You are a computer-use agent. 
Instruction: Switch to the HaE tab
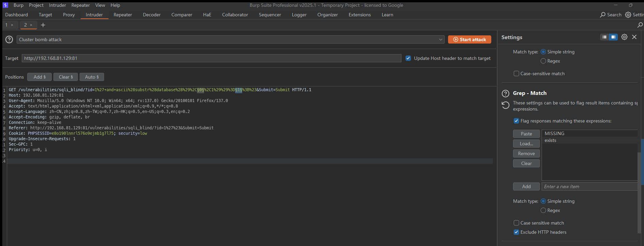click(207, 15)
